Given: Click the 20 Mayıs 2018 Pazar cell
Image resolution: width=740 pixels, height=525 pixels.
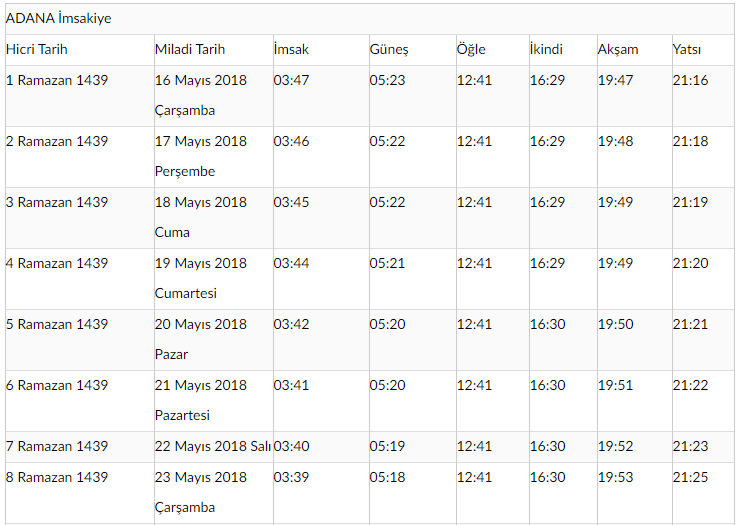Looking at the screenshot, I should (201, 339).
